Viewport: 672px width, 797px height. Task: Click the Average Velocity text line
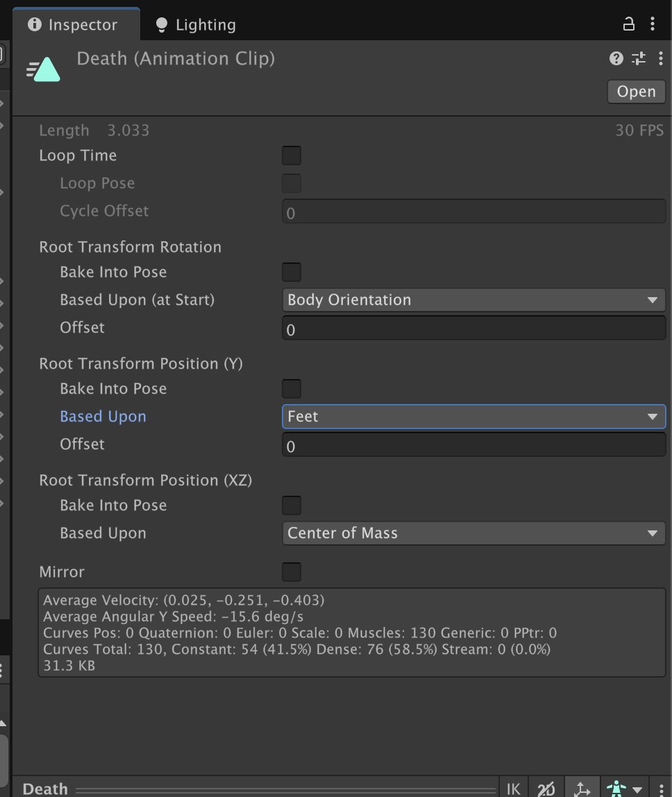tap(183, 601)
